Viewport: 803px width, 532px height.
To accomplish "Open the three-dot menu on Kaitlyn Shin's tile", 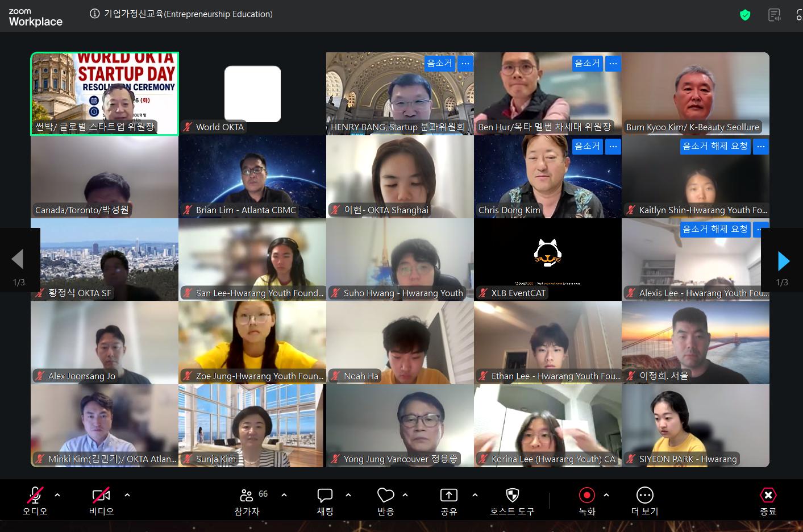I will tap(761, 146).
